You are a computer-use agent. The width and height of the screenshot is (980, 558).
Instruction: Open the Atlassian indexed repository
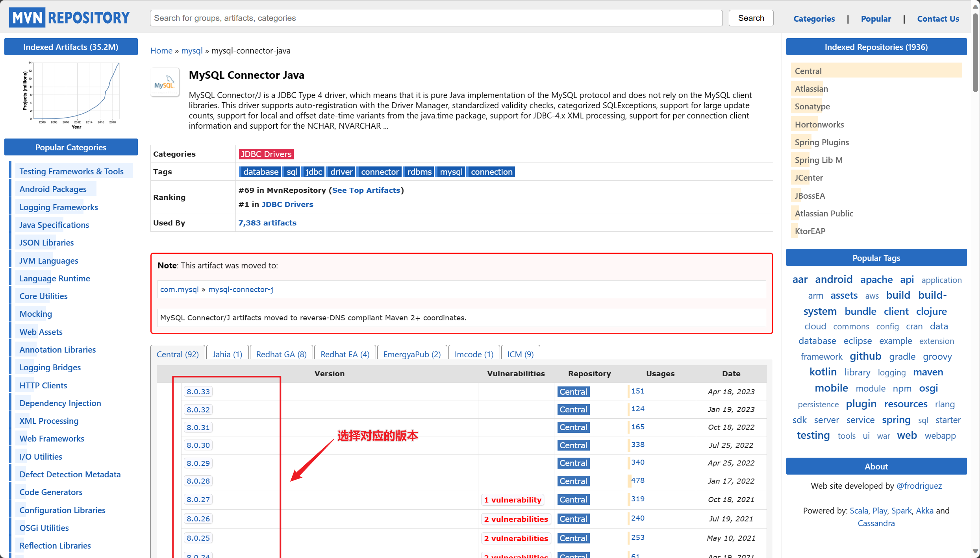(811, 89)
